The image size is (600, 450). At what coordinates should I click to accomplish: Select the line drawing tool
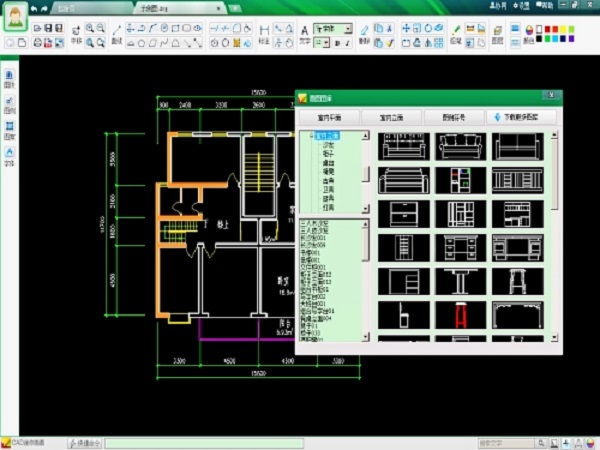118,28
